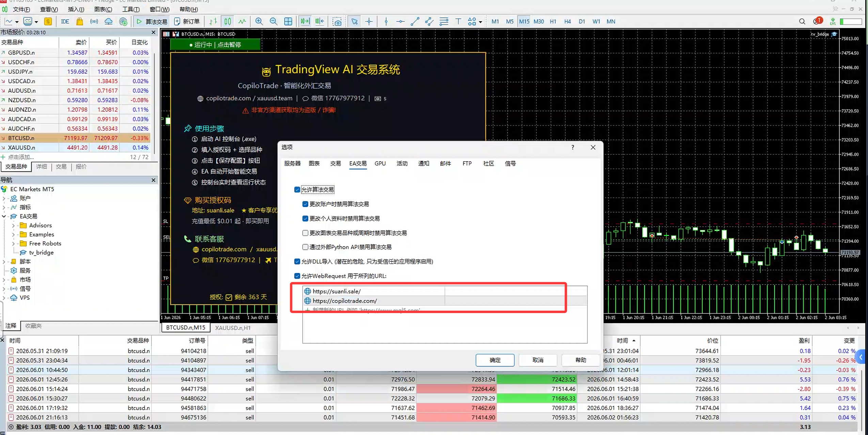Select the vertical line drawing tool
868x435 pixels.
coord(386,21)
